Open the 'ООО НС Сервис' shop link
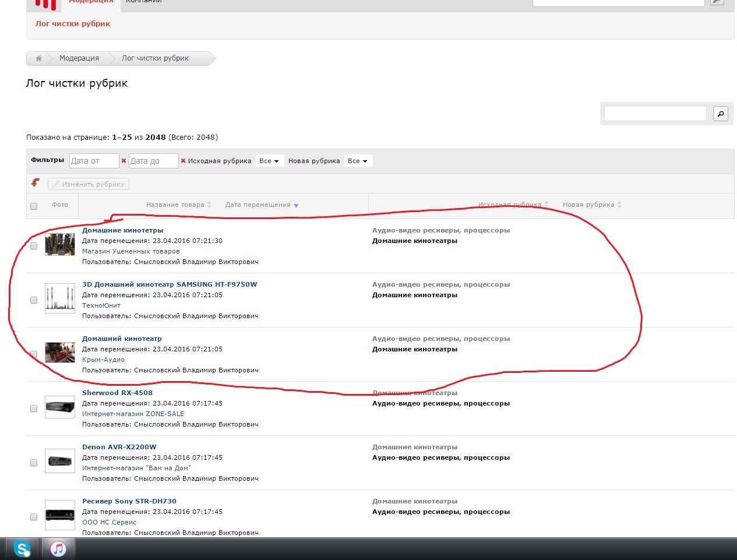This screenshot has height=560, width=737. (x=109, y=522)
